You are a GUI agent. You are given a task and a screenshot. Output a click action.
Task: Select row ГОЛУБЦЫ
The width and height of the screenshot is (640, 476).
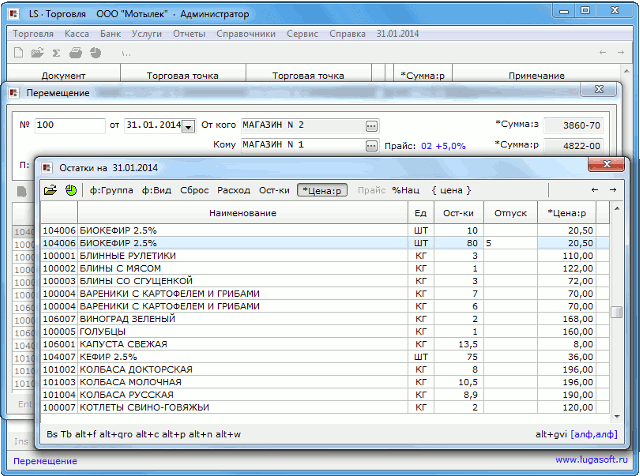(x=325, y=332)
